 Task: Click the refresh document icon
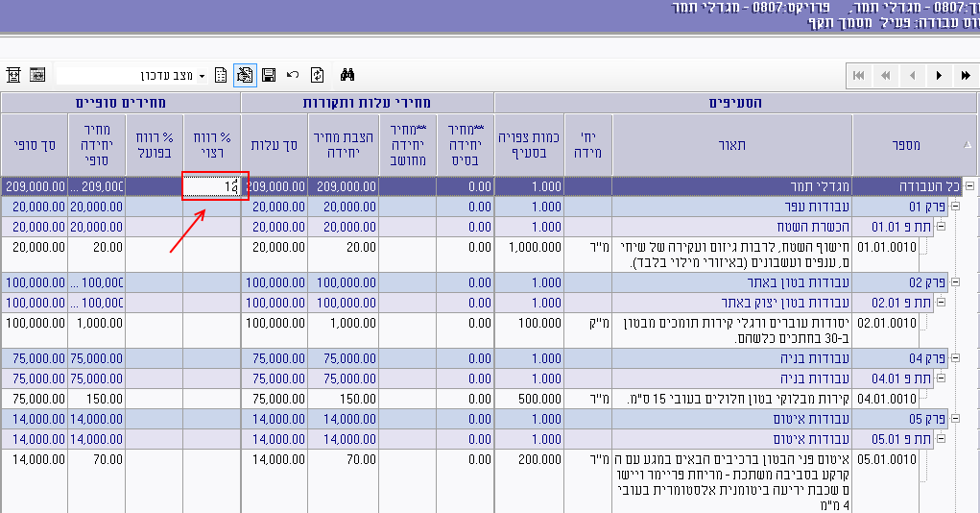click(x=318, y=75)
